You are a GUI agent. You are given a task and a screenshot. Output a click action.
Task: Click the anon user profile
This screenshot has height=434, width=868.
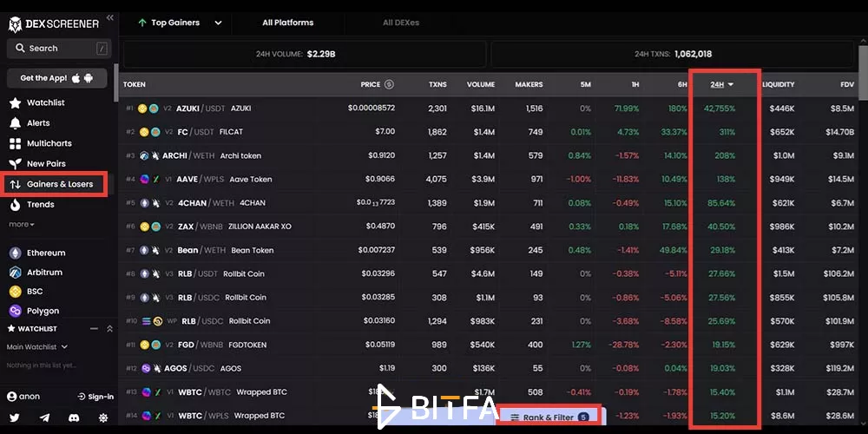23,397
